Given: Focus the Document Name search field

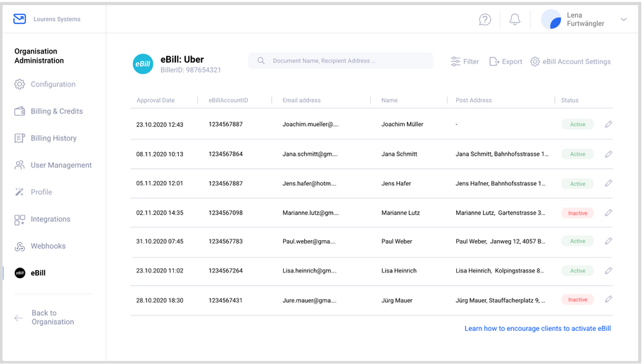Looking at the screenshot, I should click(x=341, y=61).
